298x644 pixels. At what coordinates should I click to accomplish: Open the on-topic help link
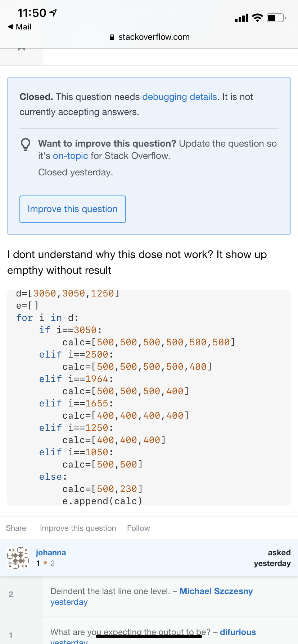pyautogui.click(x=71, y=156)
